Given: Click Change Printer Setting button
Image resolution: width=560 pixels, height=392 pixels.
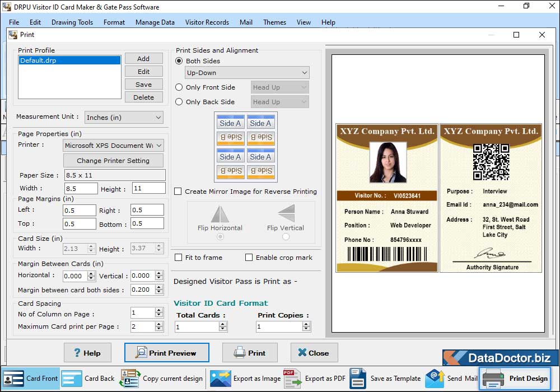Looking at the screenshot, I should [x=113, y=161].
